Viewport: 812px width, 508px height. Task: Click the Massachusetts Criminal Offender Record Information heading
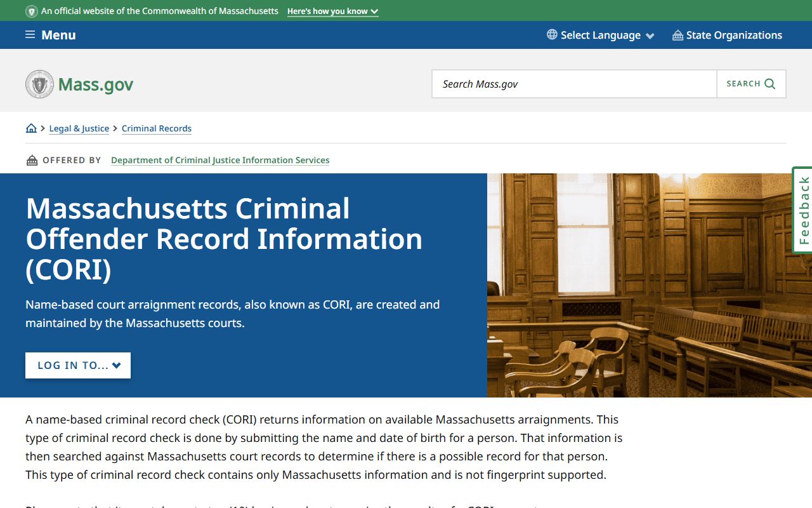pos(224,239)
